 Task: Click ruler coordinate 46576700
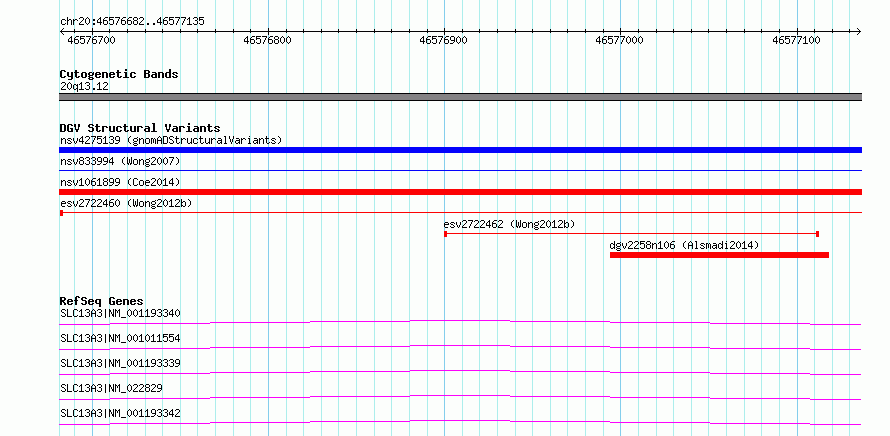tap(91, 40)
